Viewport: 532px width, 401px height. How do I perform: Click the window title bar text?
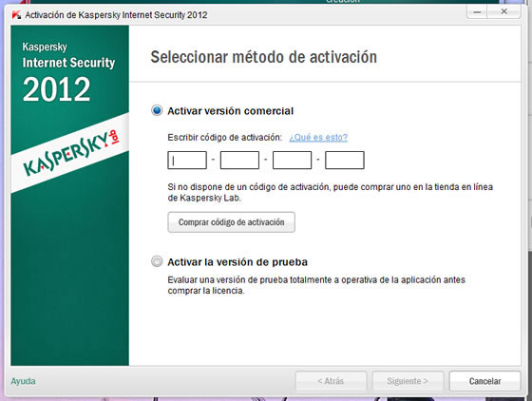[x=116, y=15]
